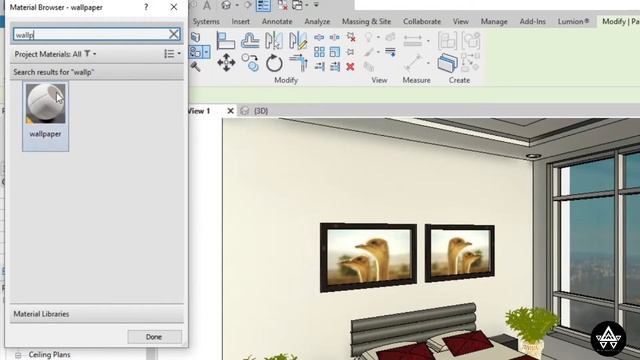
Task: Select the Aligned Dimension tool
Action: [413, 41]
